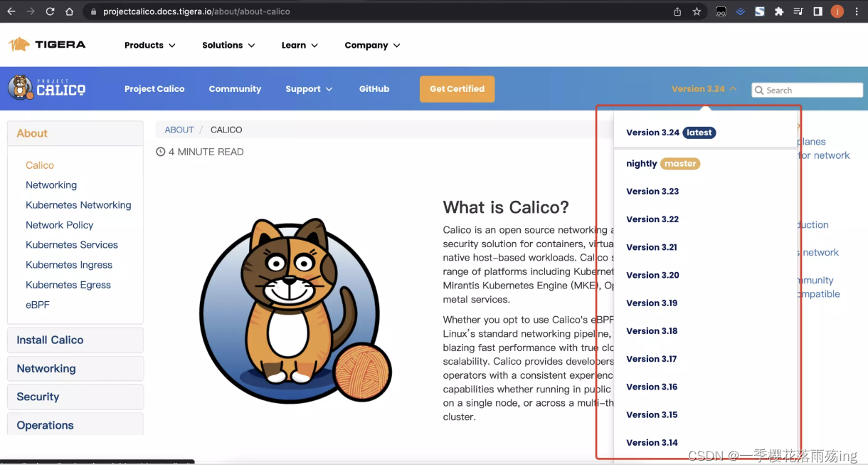Expand the Products menu
This screenshot has width=868, height=470.
tap(150, 45)
